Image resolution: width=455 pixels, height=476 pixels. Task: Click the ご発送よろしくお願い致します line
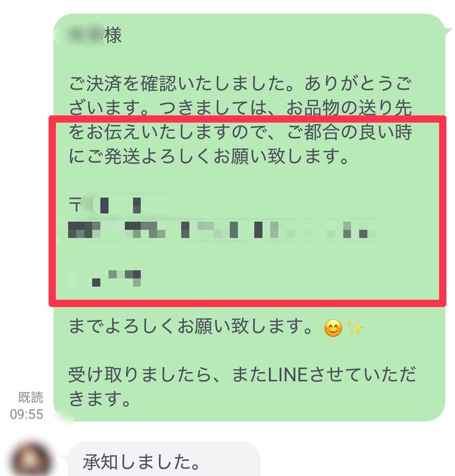click(209, 156)
